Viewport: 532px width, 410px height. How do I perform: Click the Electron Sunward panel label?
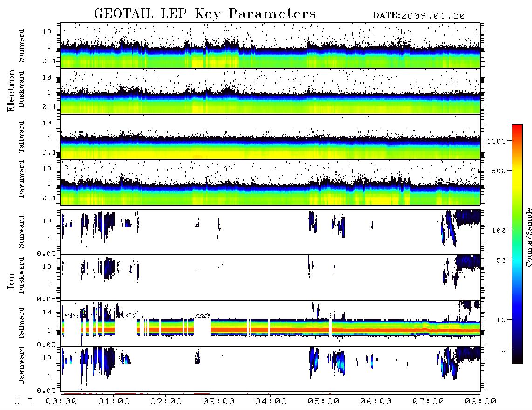[x=21, y=46]
